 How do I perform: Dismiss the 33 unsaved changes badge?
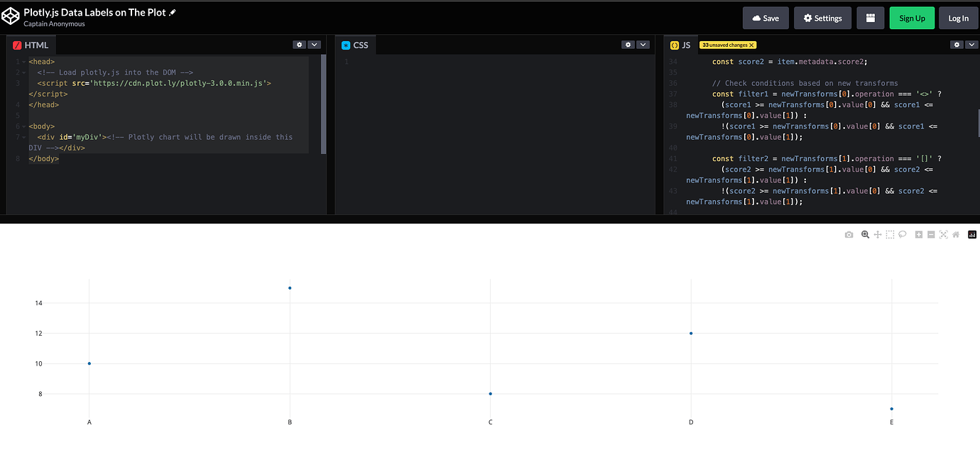(x=751, y=44)
